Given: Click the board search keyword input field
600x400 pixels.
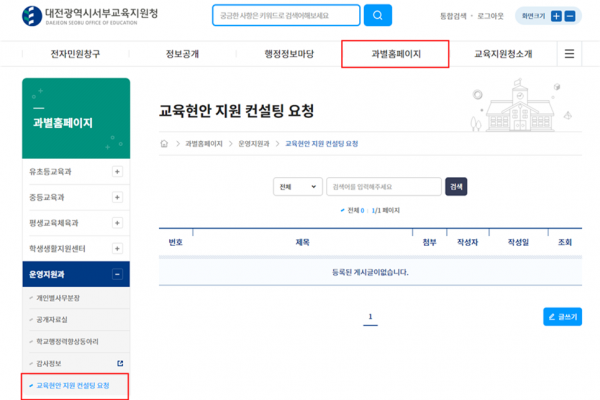Looking at the screenshot, I should (383, 187).
